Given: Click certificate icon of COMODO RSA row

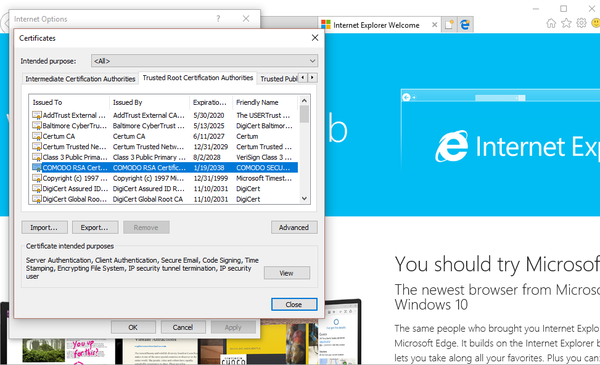Looking at the screenshot, I should point(37,168).
